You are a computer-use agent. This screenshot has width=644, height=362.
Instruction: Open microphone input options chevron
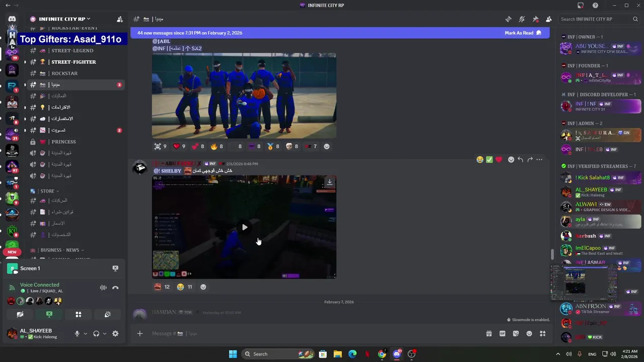pos(85,333)
